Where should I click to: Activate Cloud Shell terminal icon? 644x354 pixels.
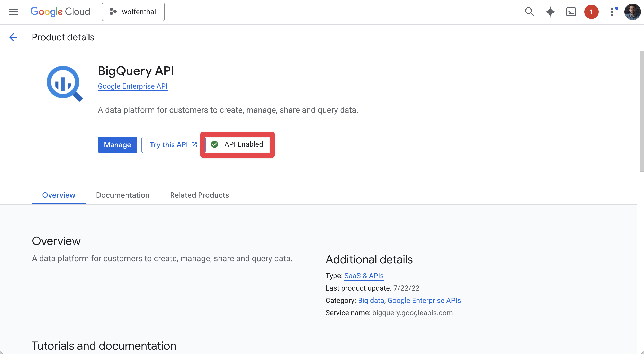(x=571, y=12)
